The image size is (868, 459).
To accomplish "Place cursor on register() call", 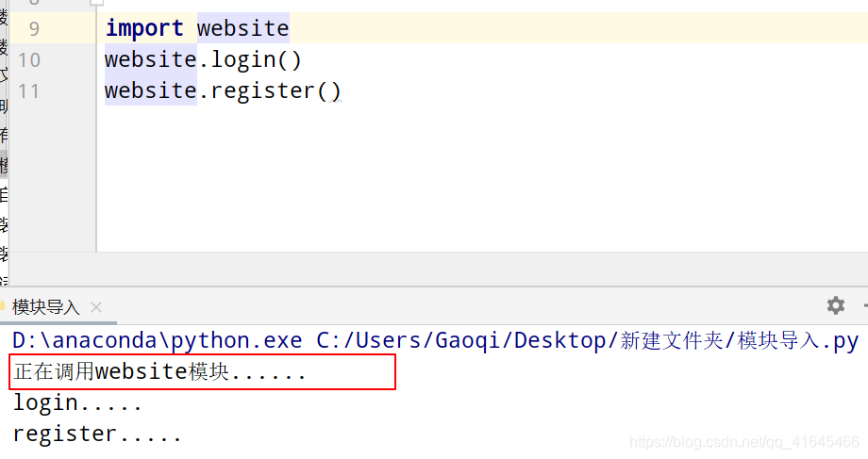I will pyautogui.click(x=275, y=90).
